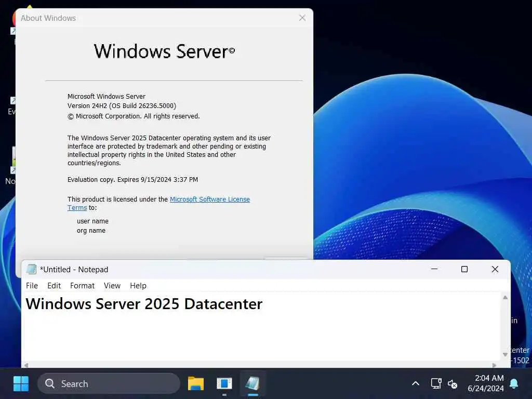This screenshot has width=532, height=399.
Task: Click the Windows Server logo heading
Action: pyautogui.click(x=164, y=51)
